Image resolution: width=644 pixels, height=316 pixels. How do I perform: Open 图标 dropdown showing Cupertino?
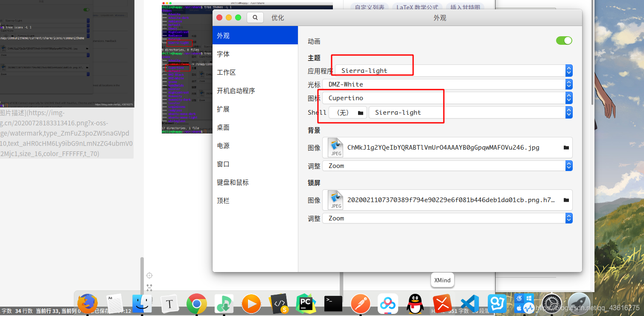tap(447, 98)
